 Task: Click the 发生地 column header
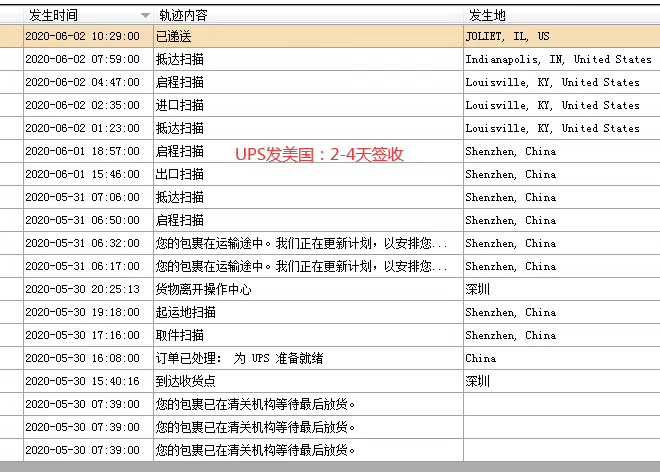coord(490,15)
